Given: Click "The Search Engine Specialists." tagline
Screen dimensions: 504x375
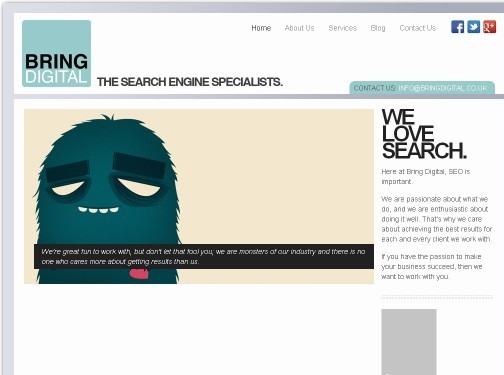Looking at the screenshot, I should coord(190,82).
